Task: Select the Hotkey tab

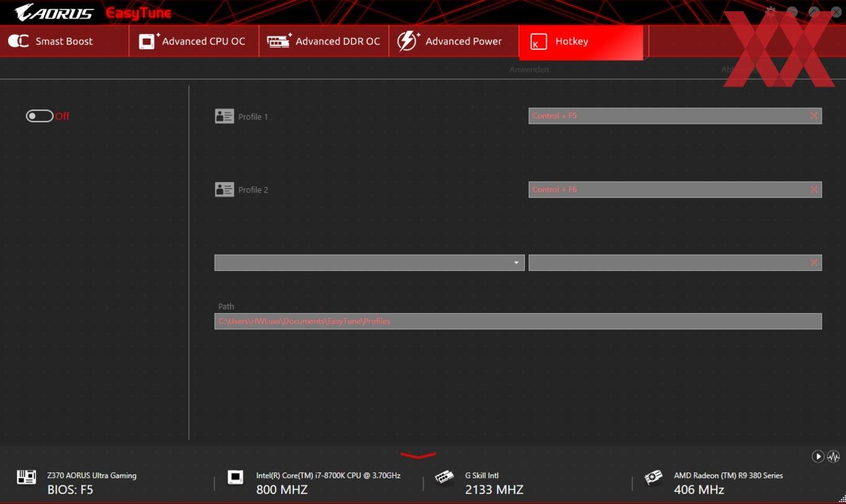Action: (x=581, y=42)
